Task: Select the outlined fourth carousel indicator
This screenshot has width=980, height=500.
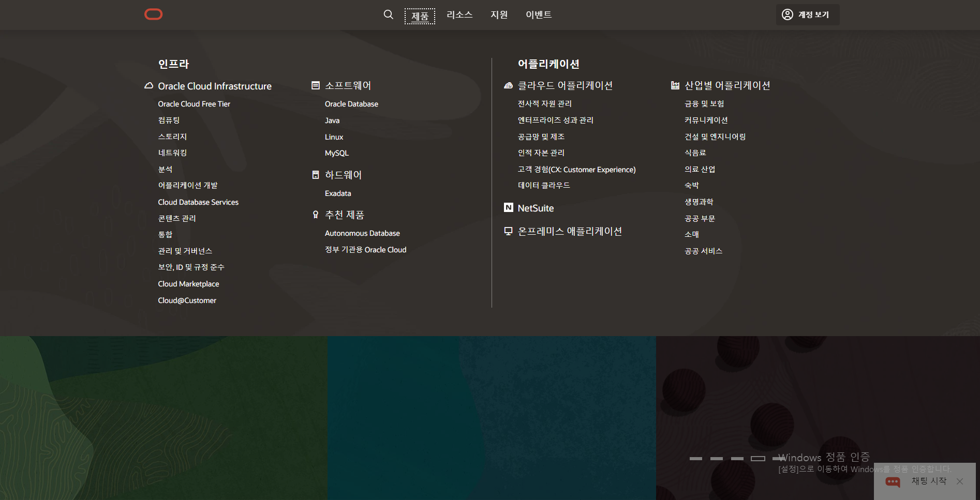Action: [x=758, y=459]
